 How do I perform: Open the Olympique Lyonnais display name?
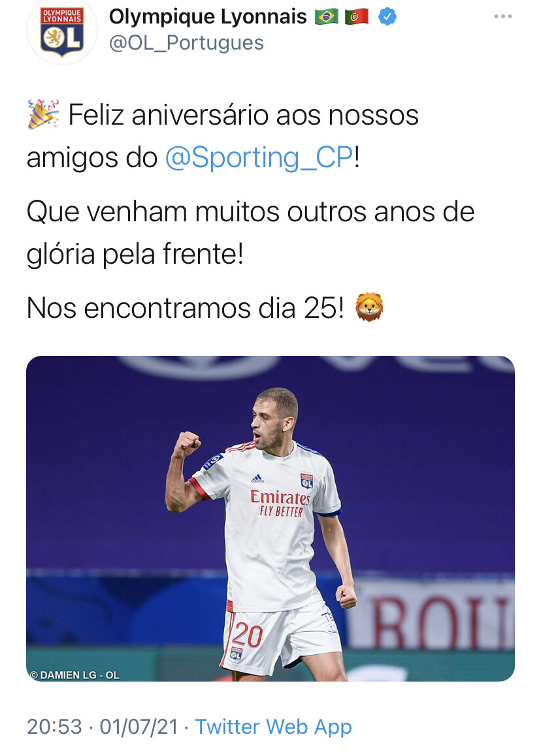pos(208,17)
